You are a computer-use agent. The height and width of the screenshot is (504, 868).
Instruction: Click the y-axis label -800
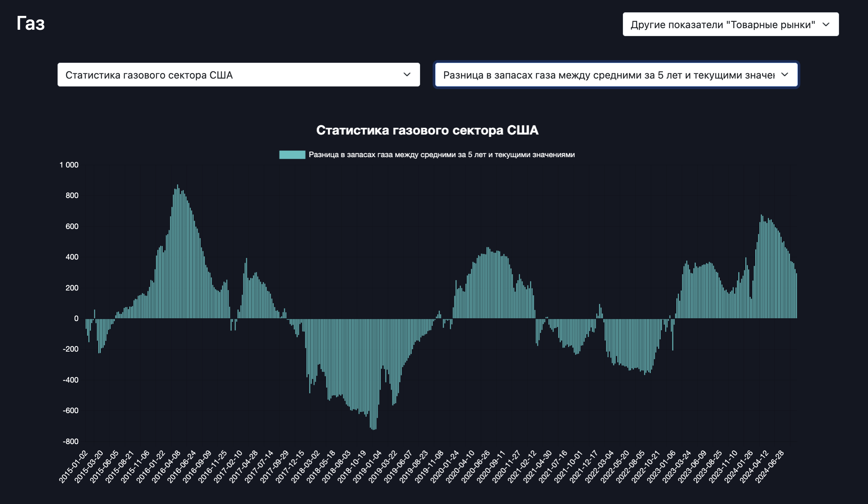(71, 441)
